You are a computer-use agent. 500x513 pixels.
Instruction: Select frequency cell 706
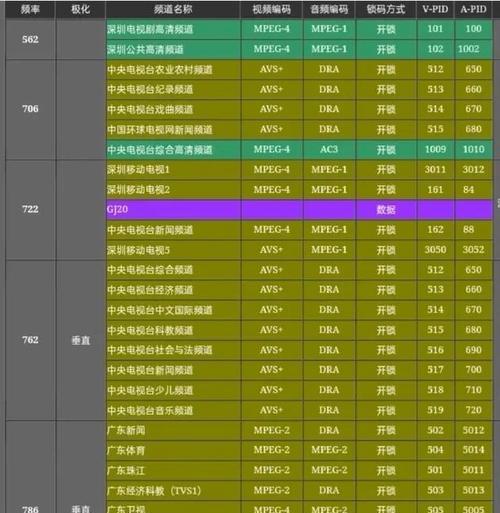tap(30, 109)
